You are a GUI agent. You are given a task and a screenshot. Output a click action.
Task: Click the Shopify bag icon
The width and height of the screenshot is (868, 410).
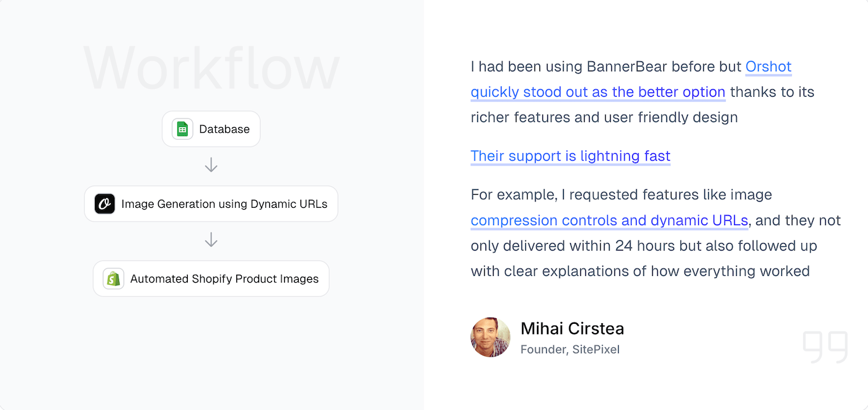click(x=113, y=279)
